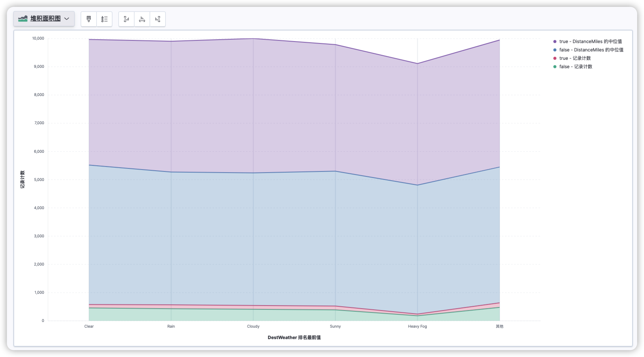Click the purple true DistanceMiles legend dot
Image resolution: width=644 pixels, height=357 pixels.
[555, 42]
